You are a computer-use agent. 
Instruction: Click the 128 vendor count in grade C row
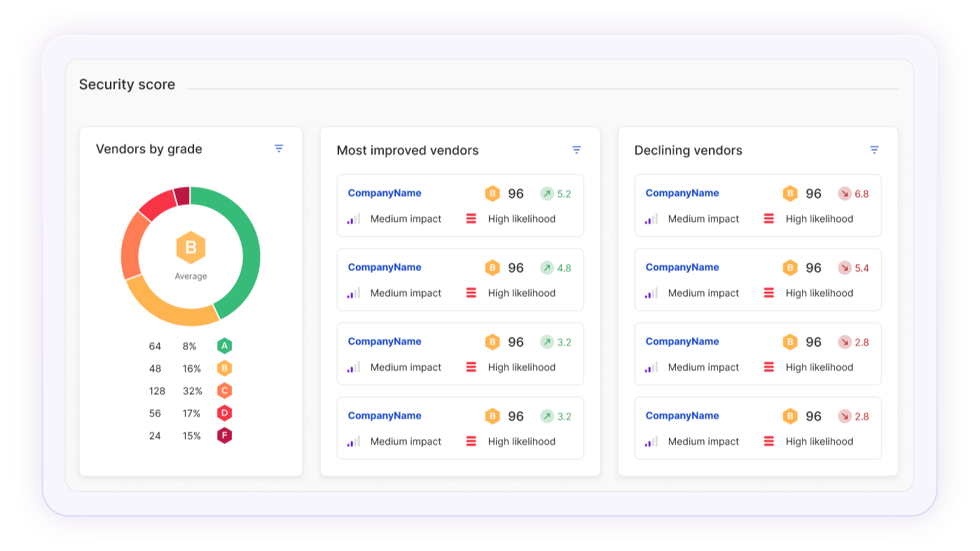(x=157, y=391)
